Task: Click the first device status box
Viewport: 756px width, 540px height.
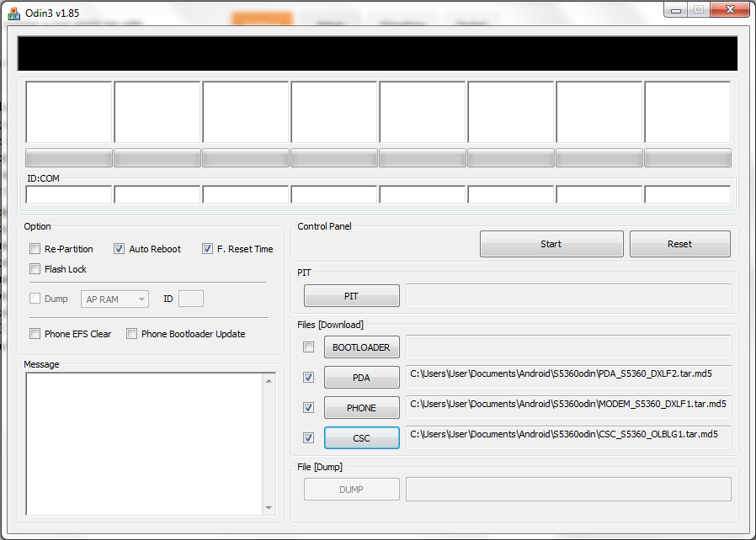Action: [69, 112]
